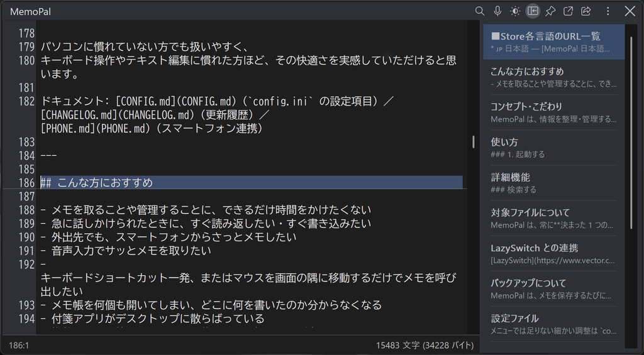
Task: Jump to outline item コンセプト・こだわり
Action: pos(553,112)
